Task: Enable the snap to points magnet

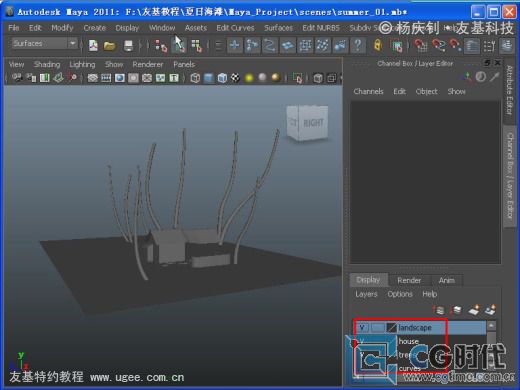Action: [x=455, y=46]
